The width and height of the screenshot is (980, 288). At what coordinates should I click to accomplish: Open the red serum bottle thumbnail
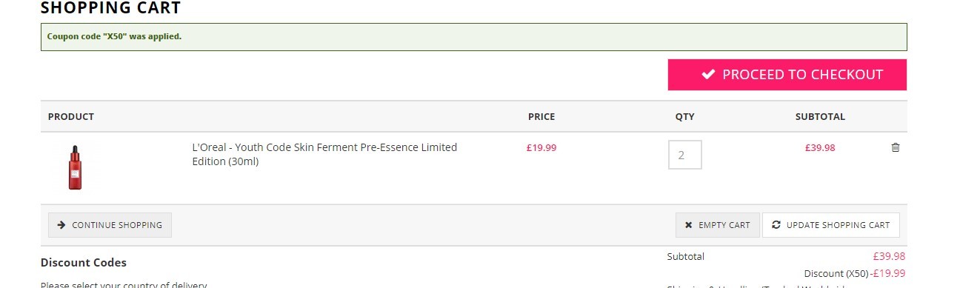pyautogui.click(x=75, y=167)
